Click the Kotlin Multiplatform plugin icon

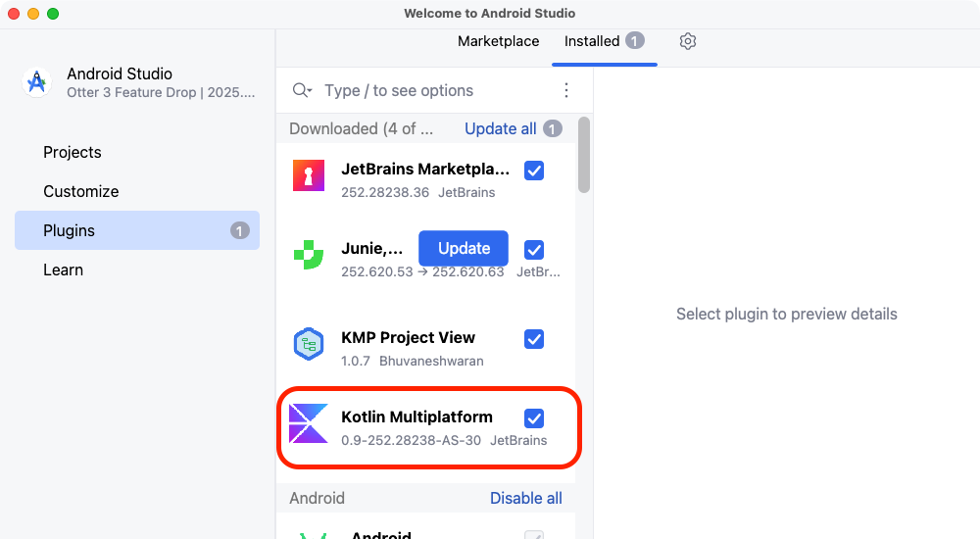tap(309, 423)
